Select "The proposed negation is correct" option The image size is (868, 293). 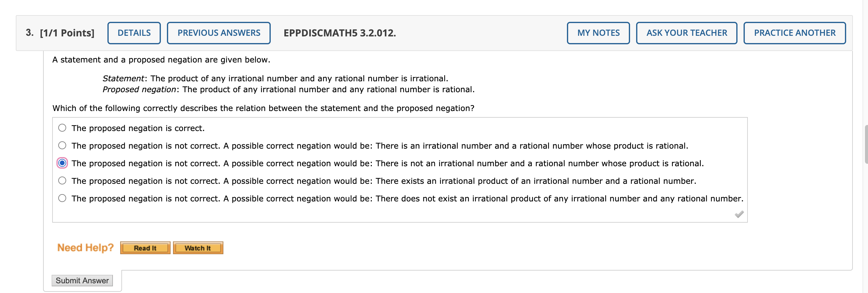(62, 128)
